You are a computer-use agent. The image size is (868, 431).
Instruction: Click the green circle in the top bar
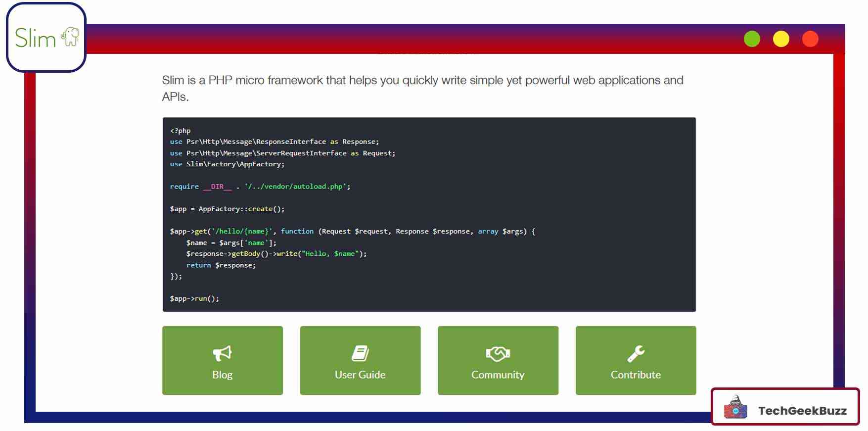coord(752,39)
